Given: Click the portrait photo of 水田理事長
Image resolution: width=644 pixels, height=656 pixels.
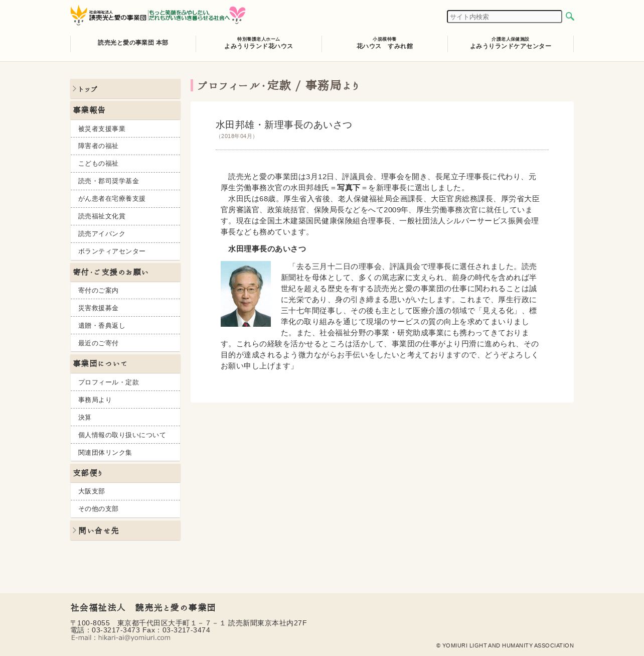Looking at the screenshot, I should click(x=246, y=294).
